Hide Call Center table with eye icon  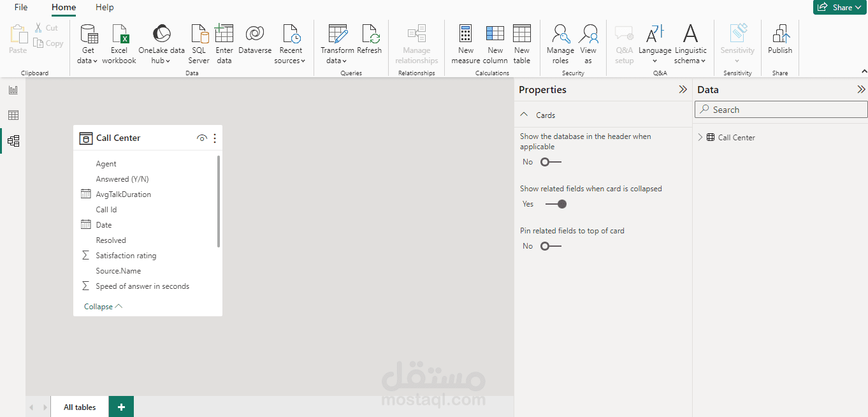[x=202, y=138]
